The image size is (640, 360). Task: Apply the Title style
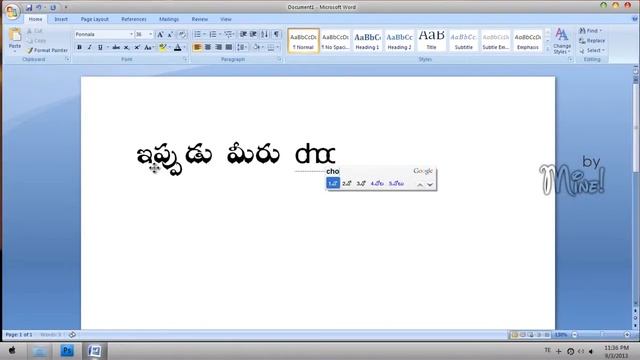tap(431, 41)
